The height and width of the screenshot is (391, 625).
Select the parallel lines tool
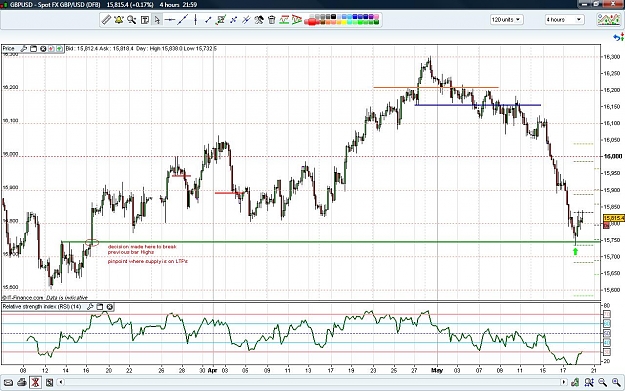(x=246, y=20)
